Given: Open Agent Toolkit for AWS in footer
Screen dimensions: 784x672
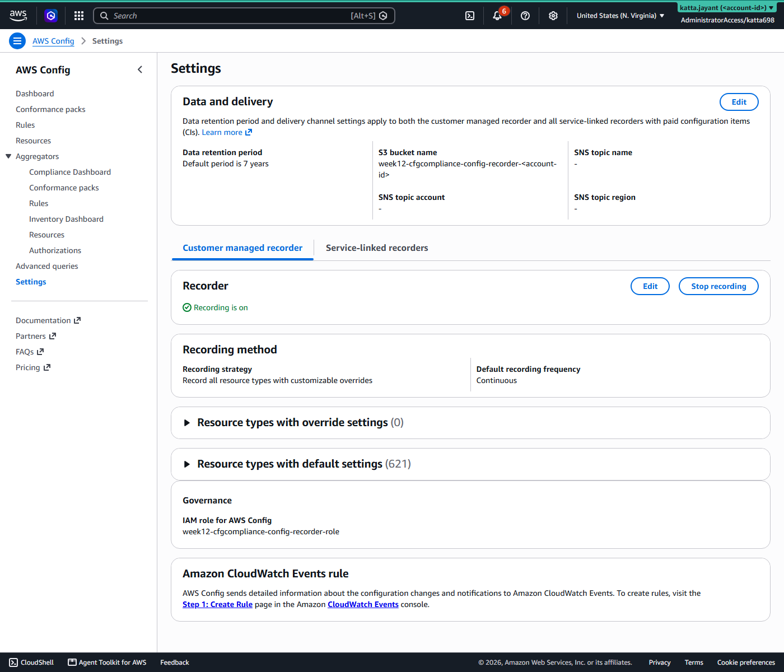Looking at the screenshot, I should [107, 662].
